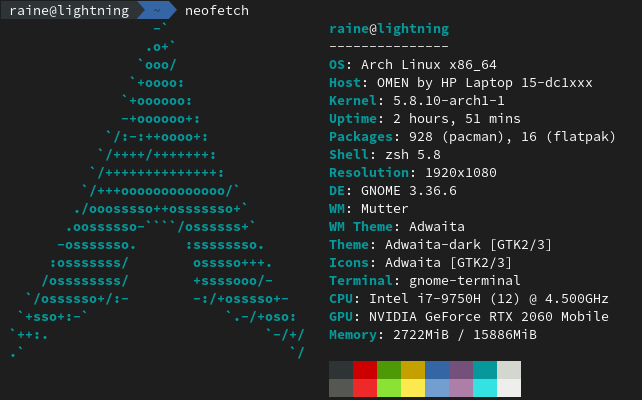Click the Kernel version 5.8.10-arch1-1 text
642x400 pixels.
pos(449,101)
